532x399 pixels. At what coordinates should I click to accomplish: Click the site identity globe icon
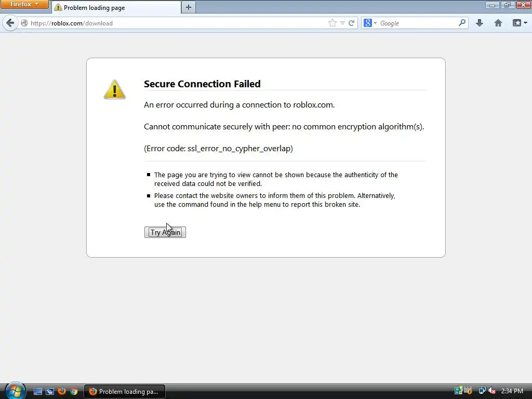[24, 23]
